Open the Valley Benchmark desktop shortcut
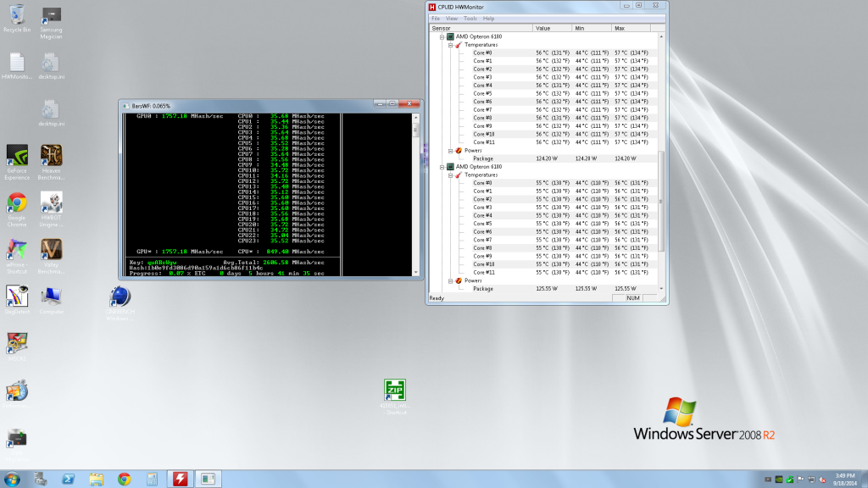This screenshot has height=488, width=868. pyautogui.click(x=51, y=251)
